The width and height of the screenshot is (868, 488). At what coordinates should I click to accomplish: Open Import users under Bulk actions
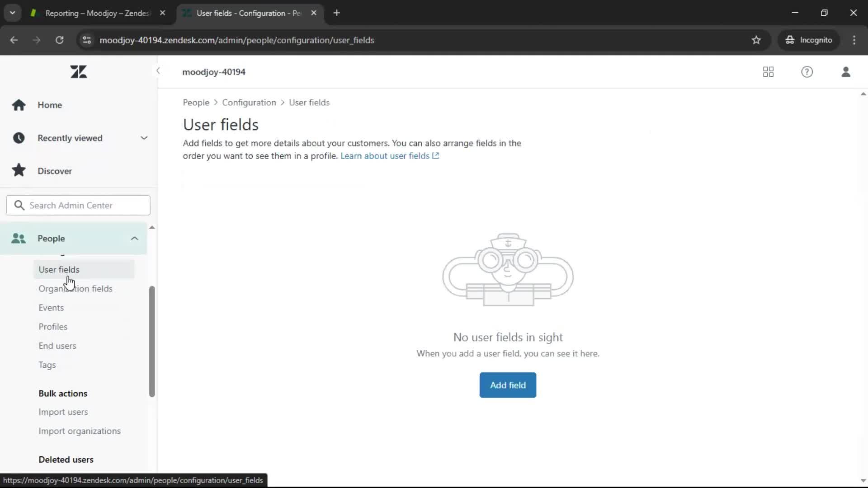(x=63, y=412)
